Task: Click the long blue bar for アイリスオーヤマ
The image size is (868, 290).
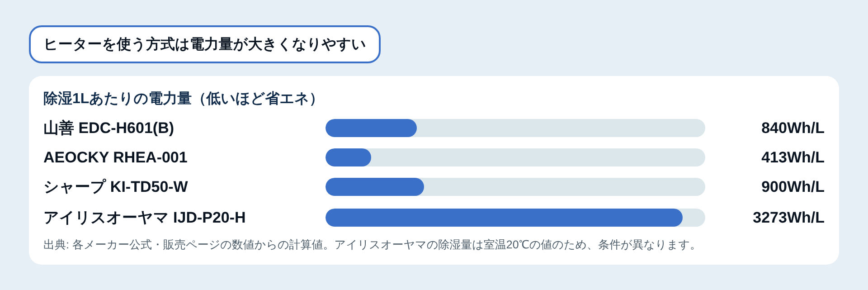Action: coord(504,218)
